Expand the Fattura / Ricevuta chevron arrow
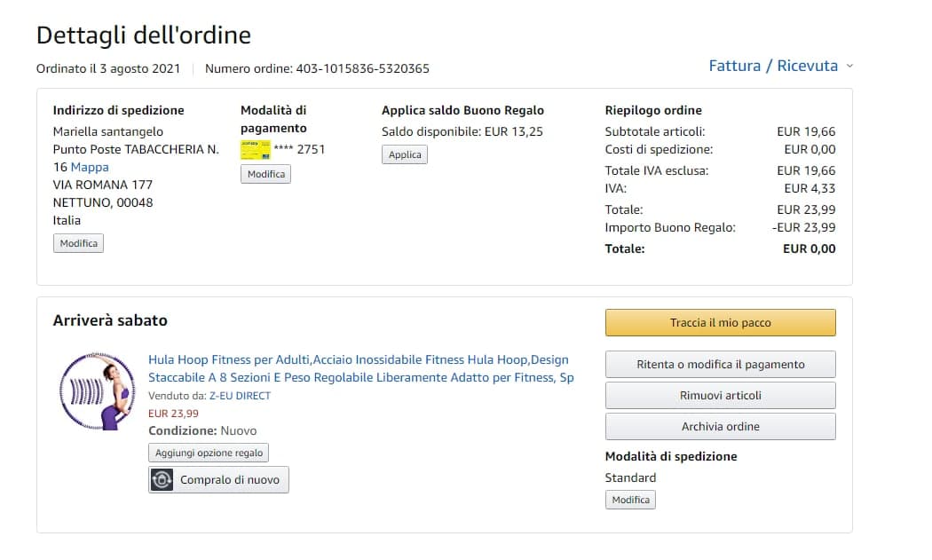 849,66
